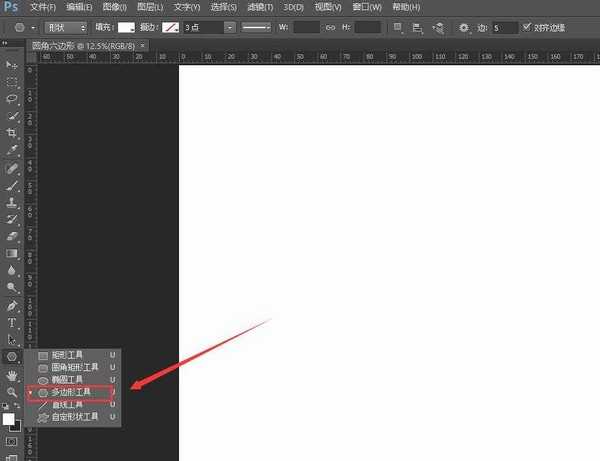Viewport: 600px width, 461px height.
Task: Toggle the 对齐边缘 checkbox
Action: 526,27
